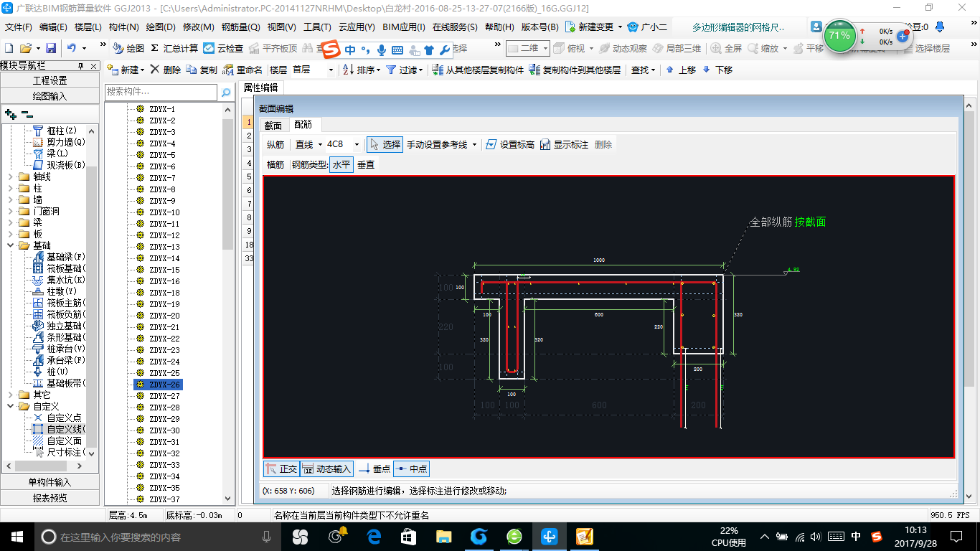Viewport: 980px width, 551px height.
Task: Open 单构件输入 panel
Action: coord(50,482)
